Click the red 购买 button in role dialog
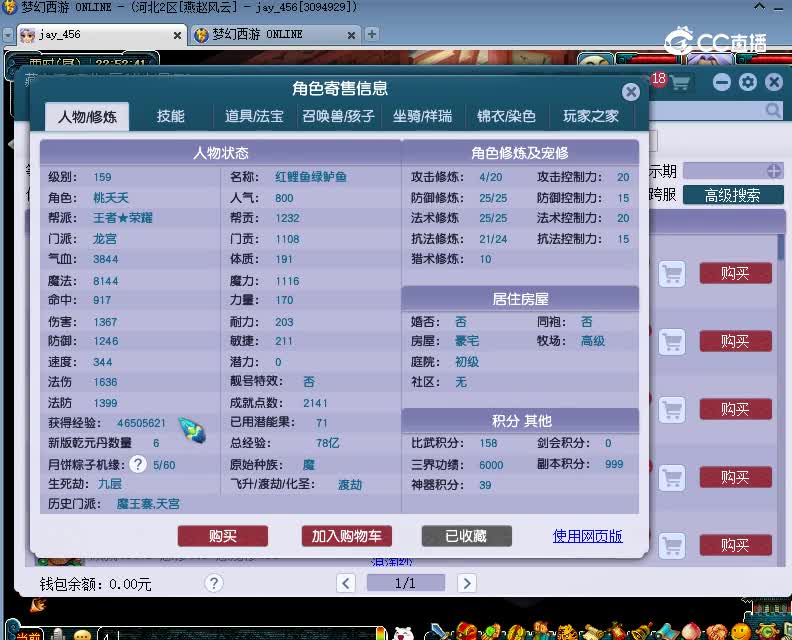This screenshot has height=640, width=792. pyautogui.click(x=223, y=536)
